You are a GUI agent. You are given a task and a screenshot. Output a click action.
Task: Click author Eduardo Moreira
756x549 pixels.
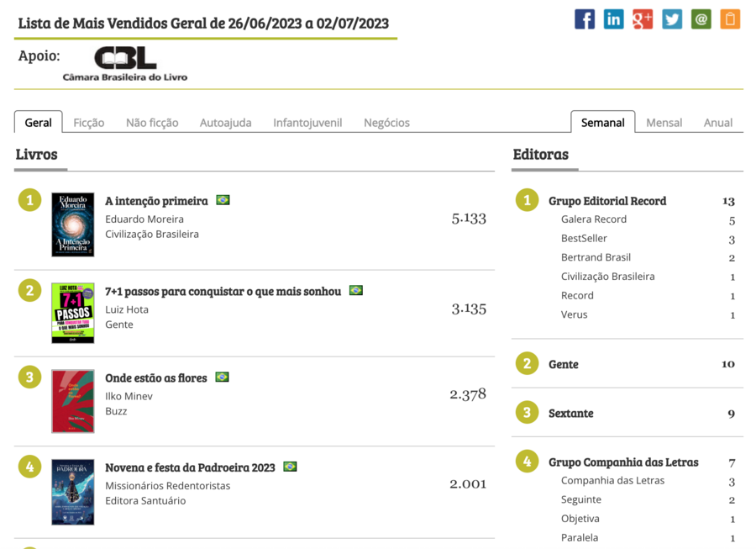144,219
